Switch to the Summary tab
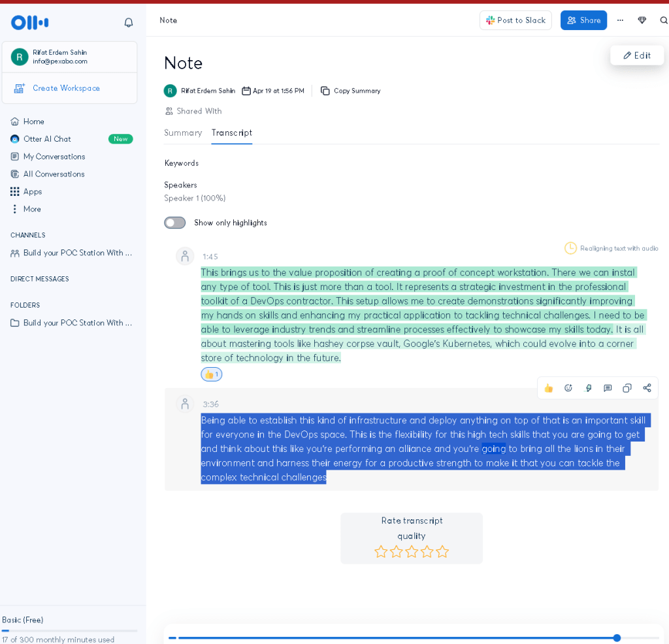 [183, 133]
